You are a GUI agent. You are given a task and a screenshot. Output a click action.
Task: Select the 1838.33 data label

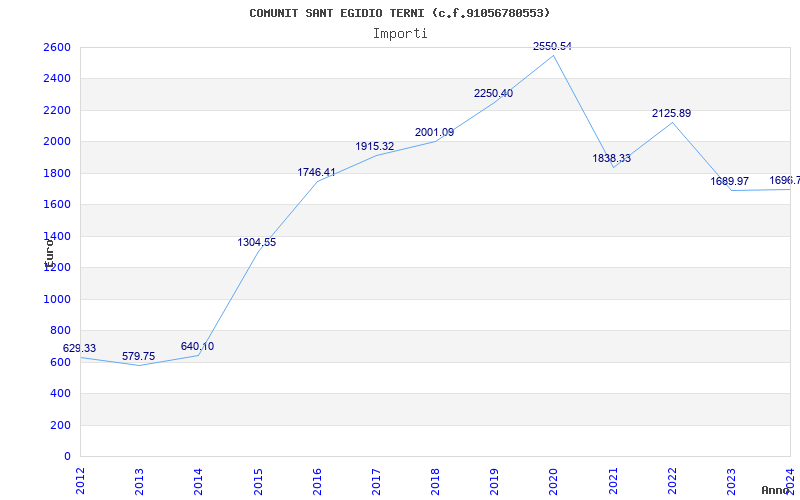(x=611, y=158)
